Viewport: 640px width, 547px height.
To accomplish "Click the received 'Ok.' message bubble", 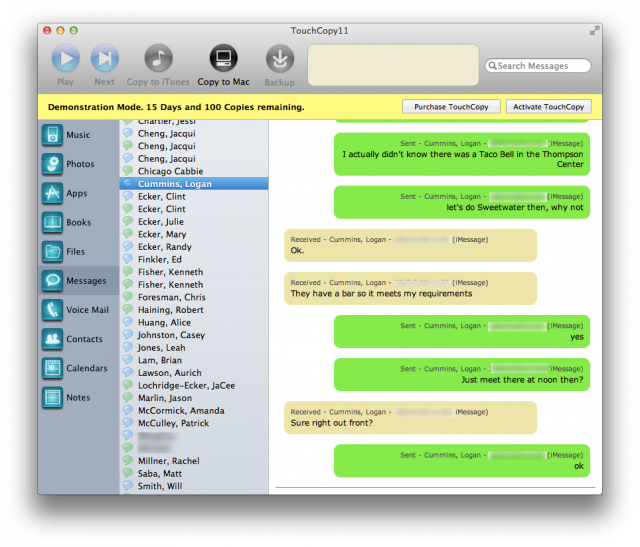I will (x=410, y=245).
